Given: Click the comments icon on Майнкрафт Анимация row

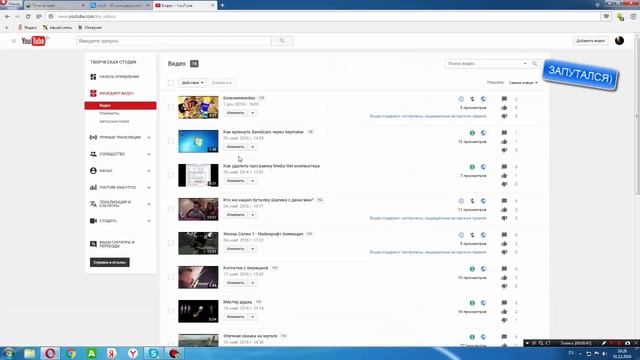Looking at the screenshot, I should pos(504,235).
